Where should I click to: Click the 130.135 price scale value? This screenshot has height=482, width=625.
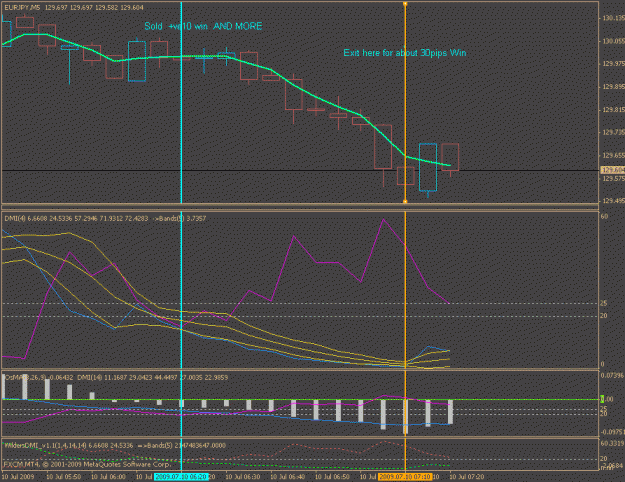pyautogui.click(x=613, y=18)
